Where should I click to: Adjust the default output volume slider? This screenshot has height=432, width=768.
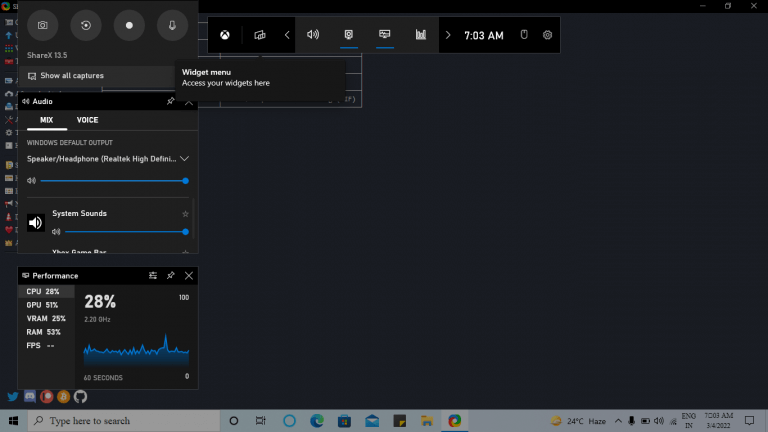(115, 181)
